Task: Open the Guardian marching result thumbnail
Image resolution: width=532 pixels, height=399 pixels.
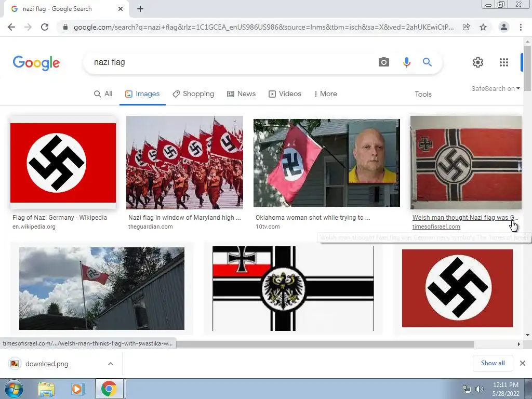Action: coord(184,163)
